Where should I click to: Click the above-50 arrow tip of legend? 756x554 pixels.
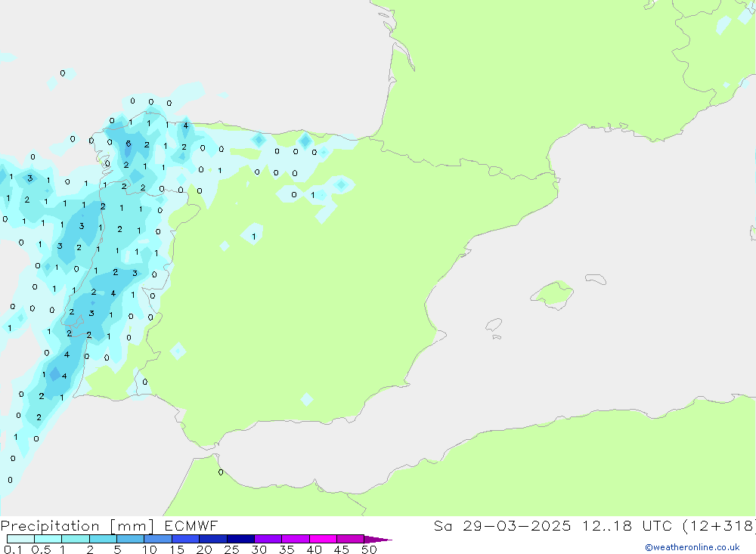378,540
